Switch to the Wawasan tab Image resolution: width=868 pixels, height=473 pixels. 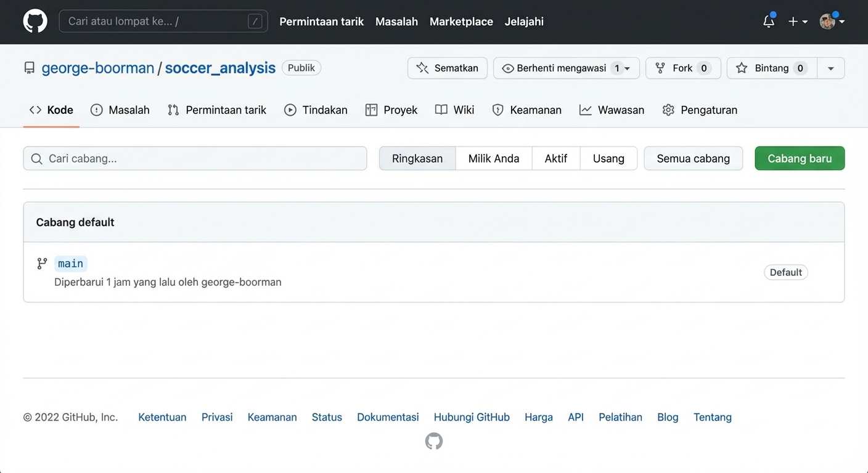pyautogui.click(x=612, y=110)
